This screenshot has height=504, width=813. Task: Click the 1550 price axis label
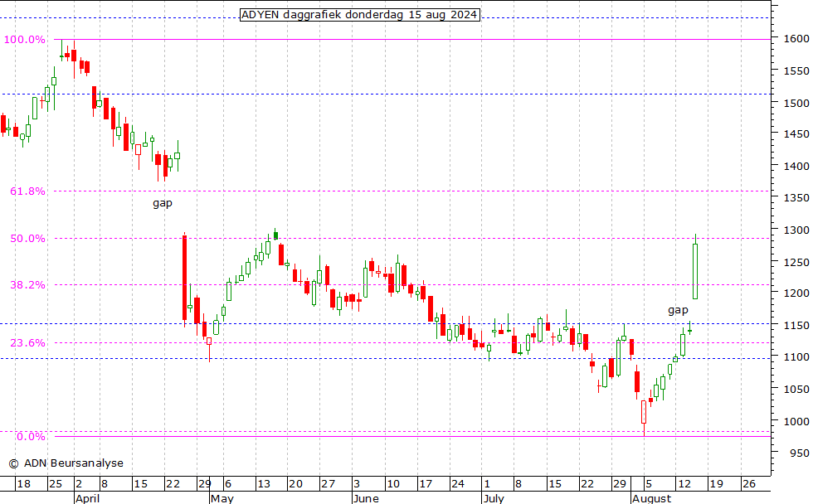(796, 71)
